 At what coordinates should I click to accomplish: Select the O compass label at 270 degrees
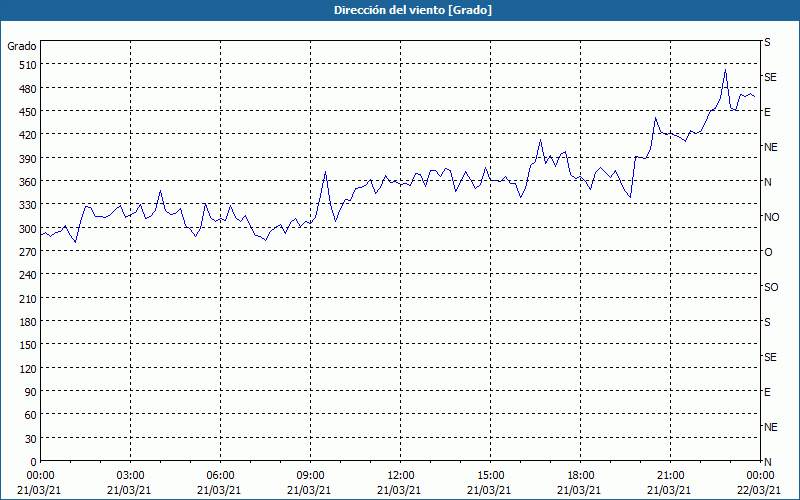[768, 252]
